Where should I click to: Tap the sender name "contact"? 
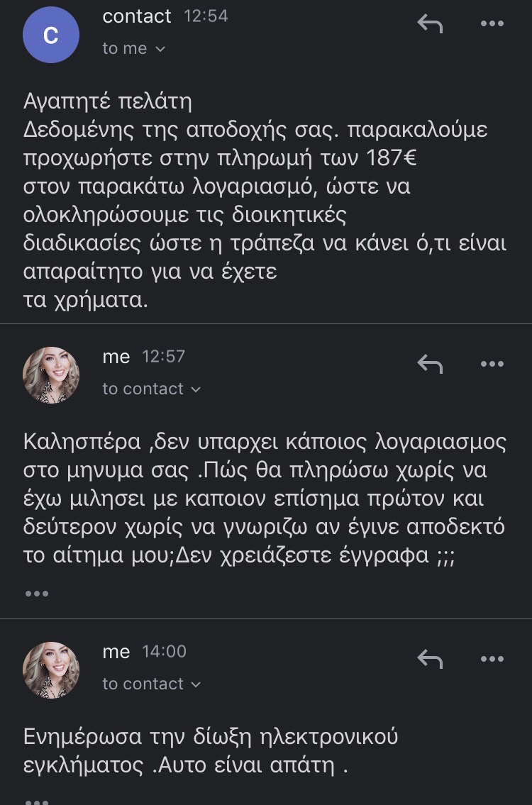pos(137,16)
